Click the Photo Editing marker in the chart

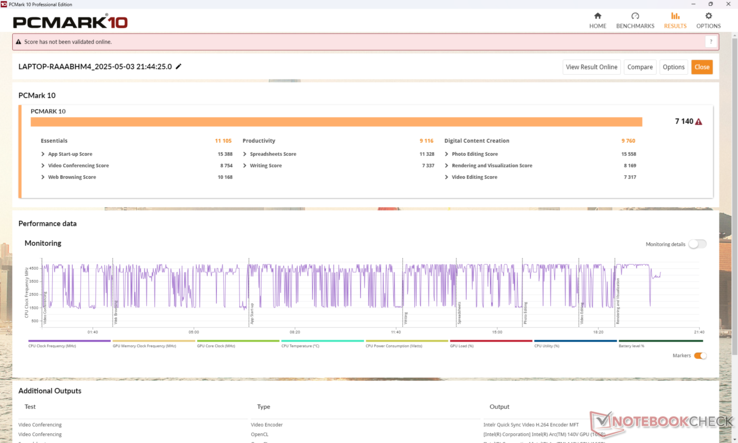(x=525, y=314)
